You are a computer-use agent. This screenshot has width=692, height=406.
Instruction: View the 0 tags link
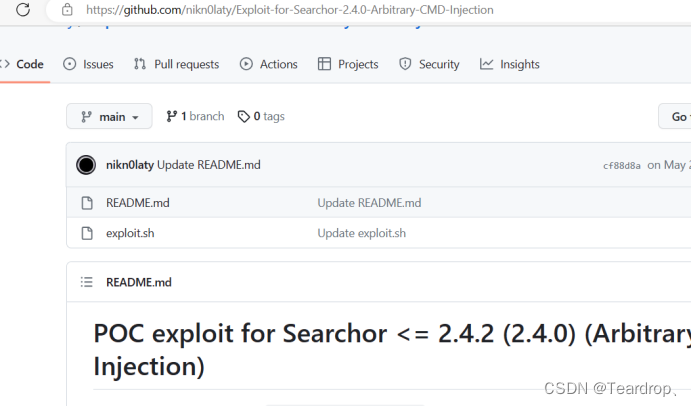261,117
